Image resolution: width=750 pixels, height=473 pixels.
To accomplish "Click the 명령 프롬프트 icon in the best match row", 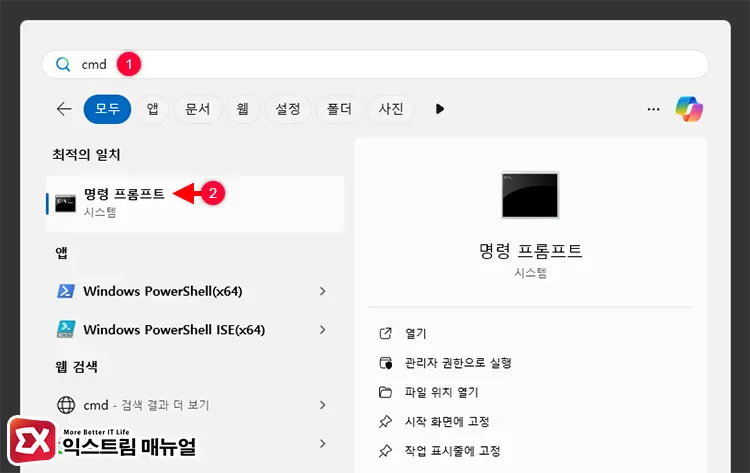I will 66,203.
